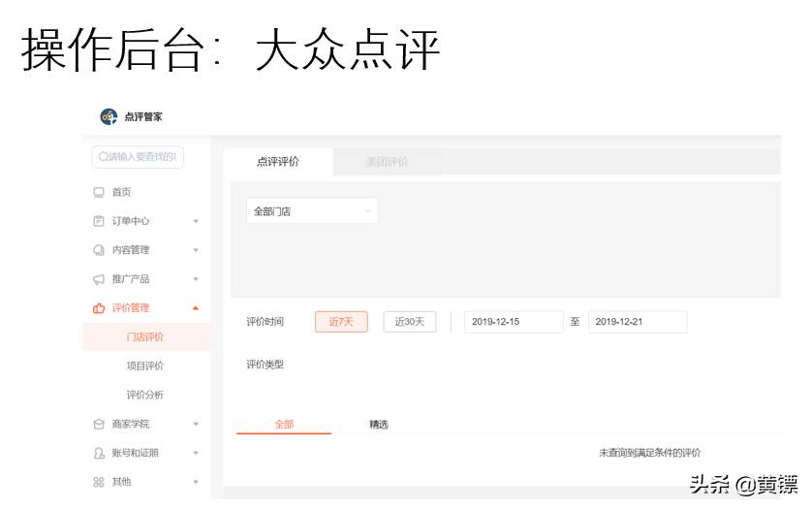Image resolution: width=812 pixels, height=509 pixels.
Task: Click the end date field 2019-12-21
Action: pos(638,322)
